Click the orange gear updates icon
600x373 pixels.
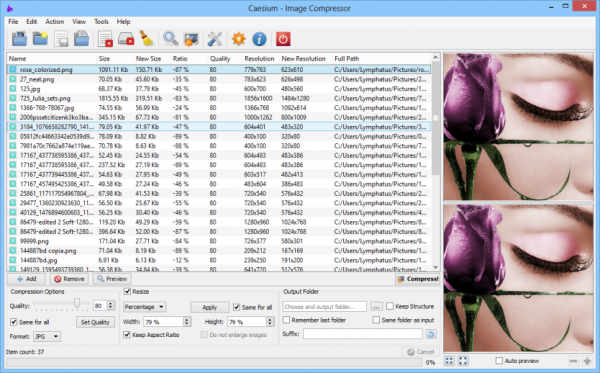(238, 39)
